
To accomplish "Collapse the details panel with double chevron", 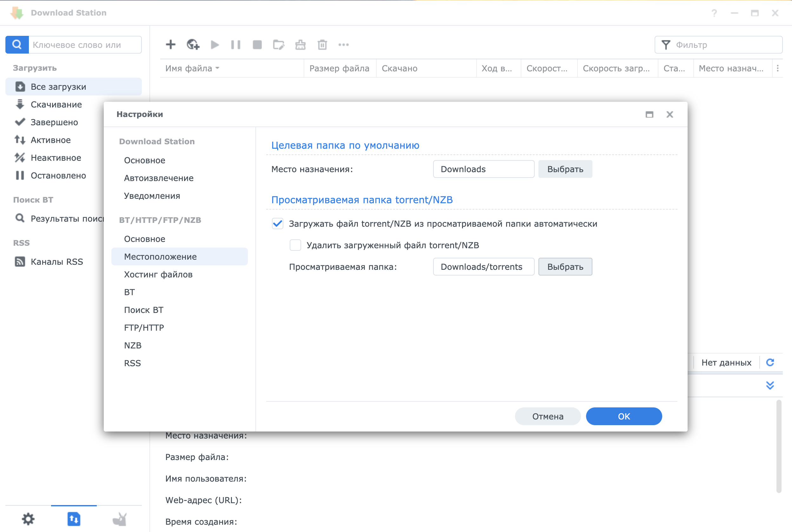I will pyautogui.click(x=769, y=385).
